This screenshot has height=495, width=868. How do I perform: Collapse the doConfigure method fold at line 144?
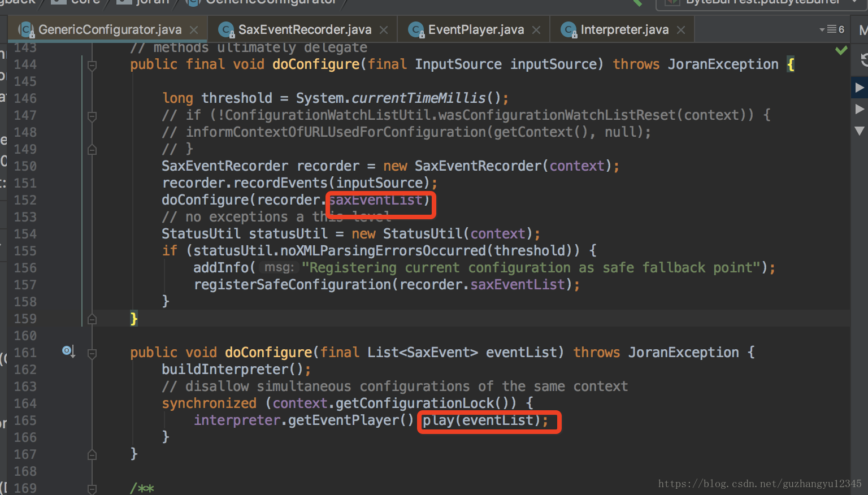click(x=92, y=66)
